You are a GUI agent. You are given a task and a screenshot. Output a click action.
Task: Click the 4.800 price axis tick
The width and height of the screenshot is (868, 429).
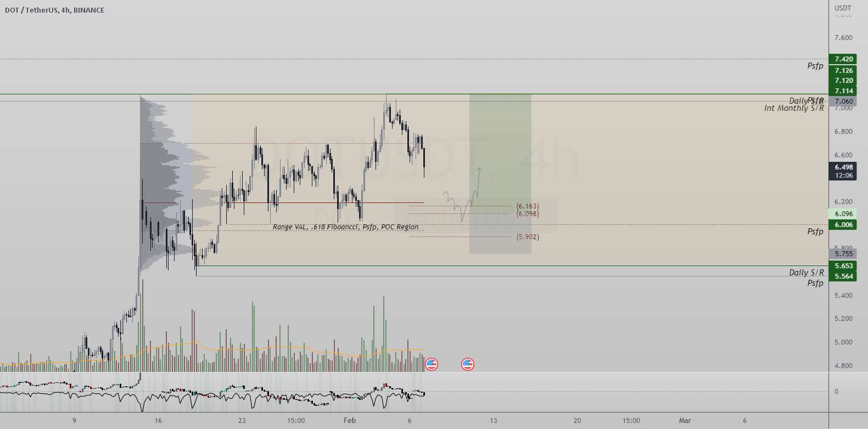click(x=843, y=366)
